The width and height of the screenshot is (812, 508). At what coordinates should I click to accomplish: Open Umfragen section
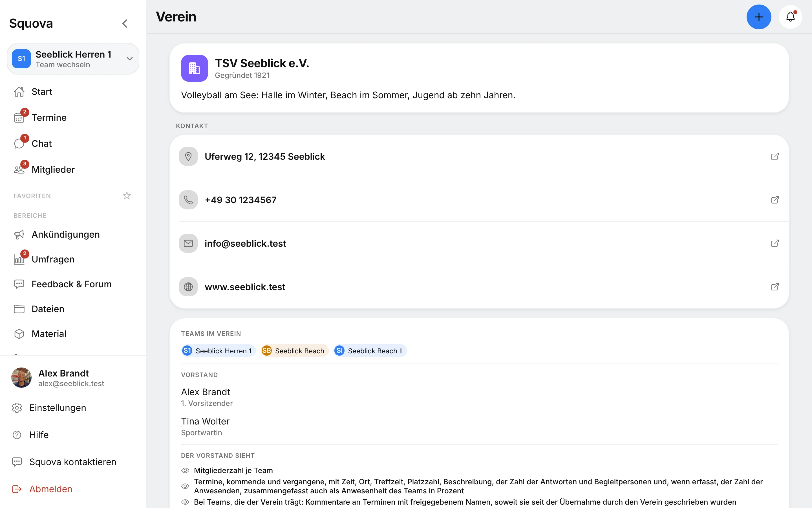pyautogui.click(x=73, y=259)
